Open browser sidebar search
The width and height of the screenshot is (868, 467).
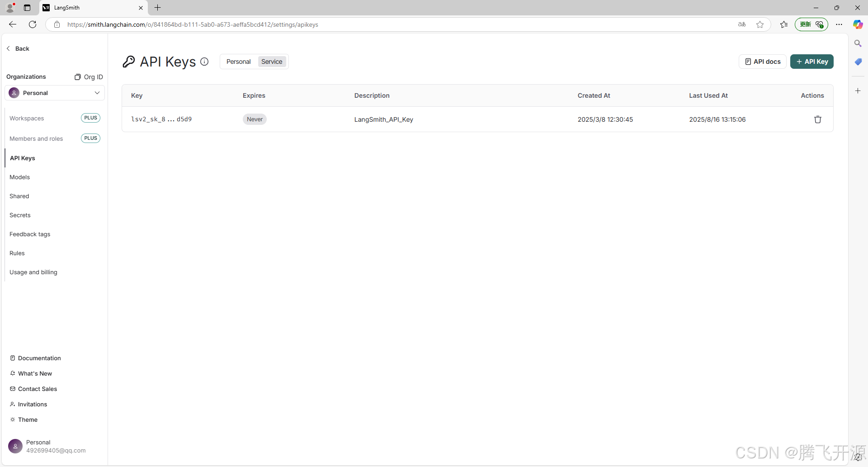(858, 43)
